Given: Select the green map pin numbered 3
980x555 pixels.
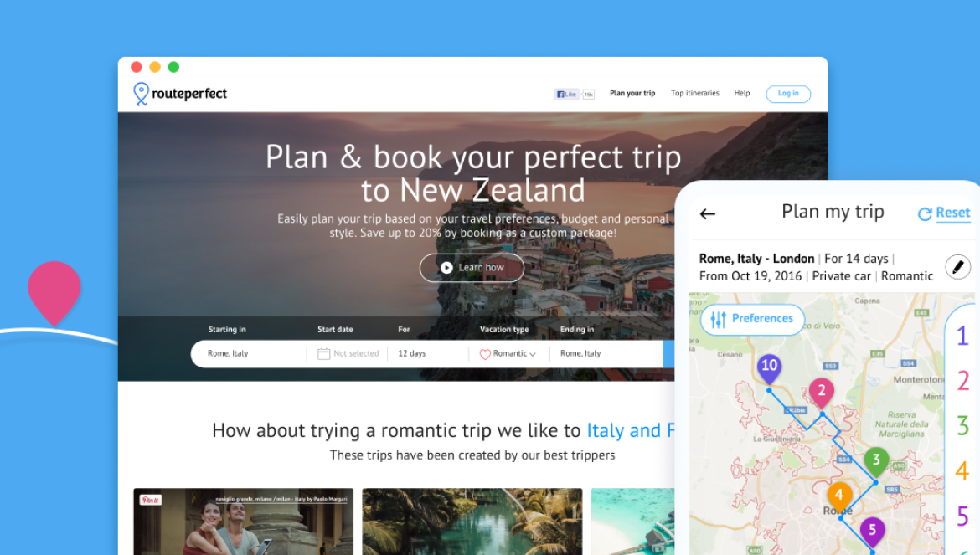Looking at the screenshot, I should pos(876,463).
